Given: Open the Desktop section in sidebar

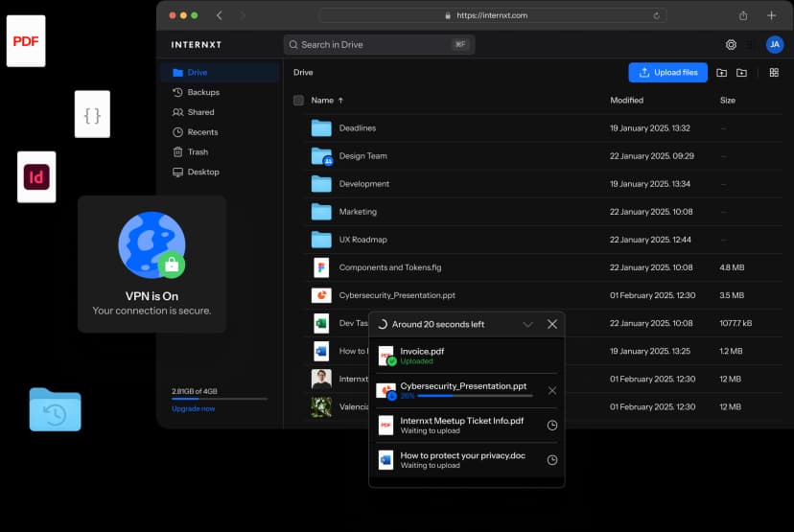Looking at the screenshot, I should coord(220,172).
